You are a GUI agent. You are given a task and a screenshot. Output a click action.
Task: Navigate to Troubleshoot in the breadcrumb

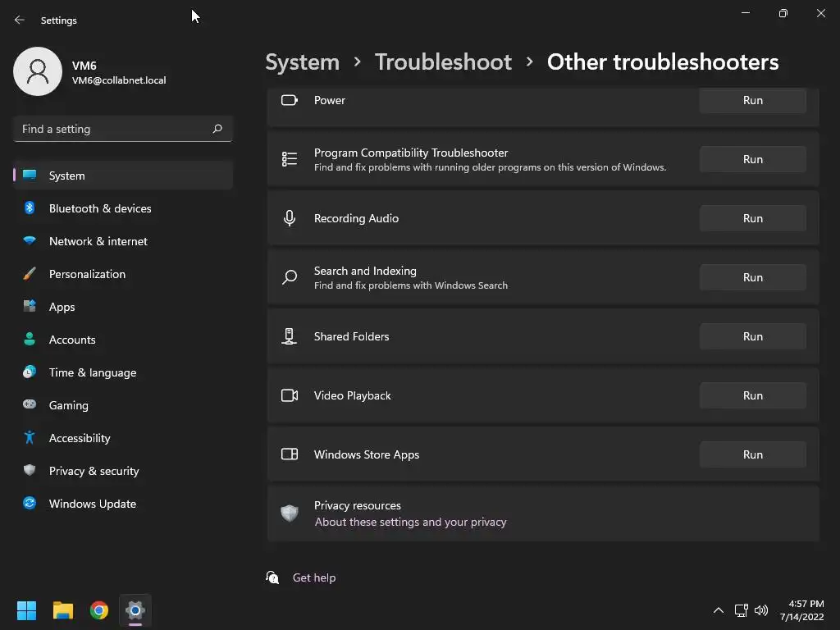click(443, 62)
